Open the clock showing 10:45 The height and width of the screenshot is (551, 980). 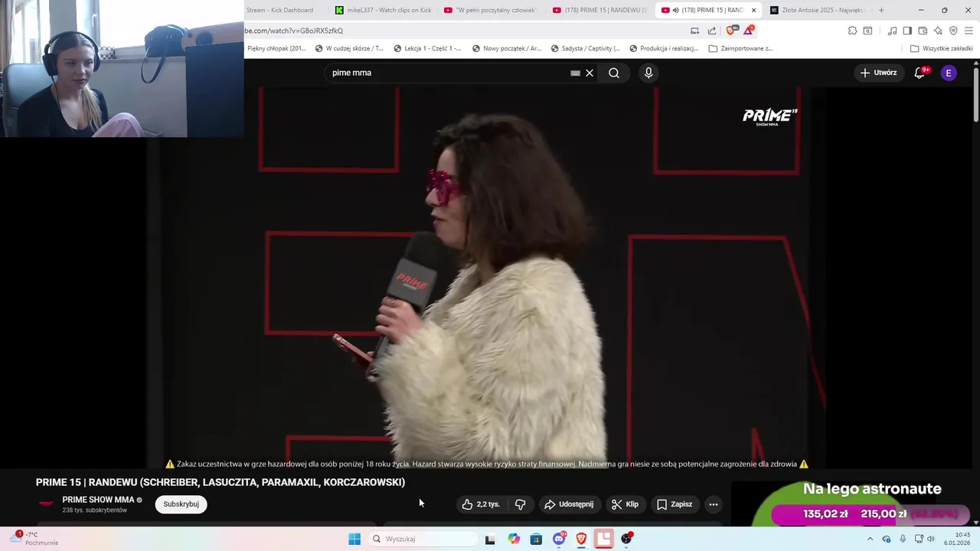point(957,539)
